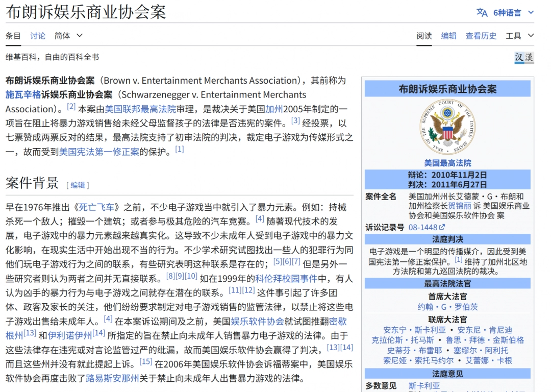Select the 条目 article tab
Viewport: 551px width, 392px height.
point(13,36)
